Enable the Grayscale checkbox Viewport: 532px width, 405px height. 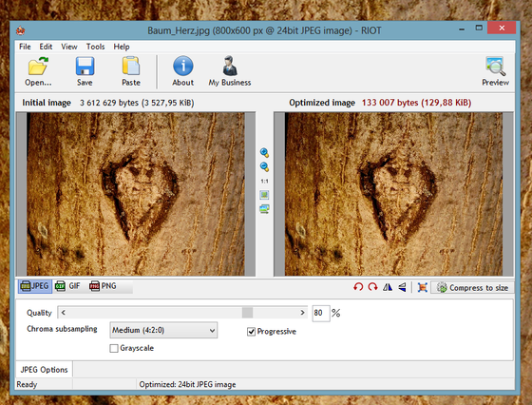(x=114, y=348)
